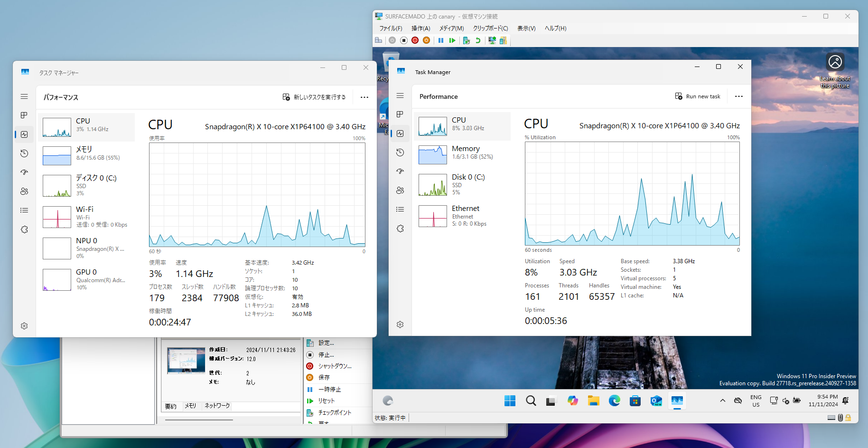Open Microsoft Edge from the guest taskbar

(x=615, y=401)
